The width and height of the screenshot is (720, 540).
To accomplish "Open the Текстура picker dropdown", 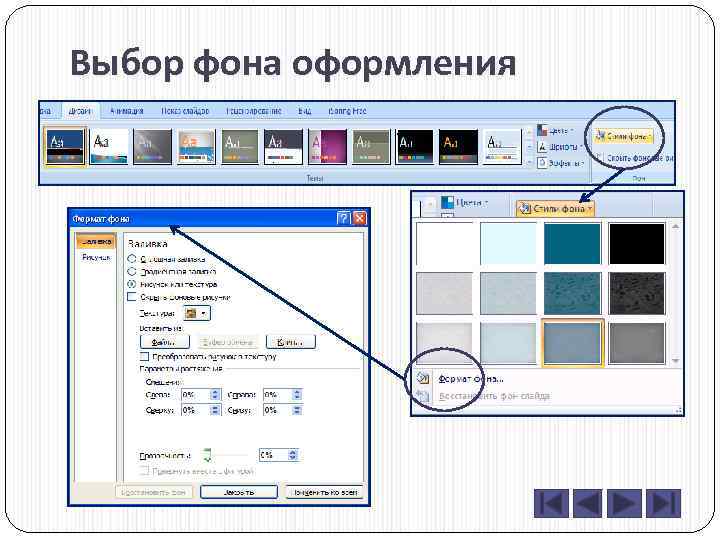I will click(197, 314).
